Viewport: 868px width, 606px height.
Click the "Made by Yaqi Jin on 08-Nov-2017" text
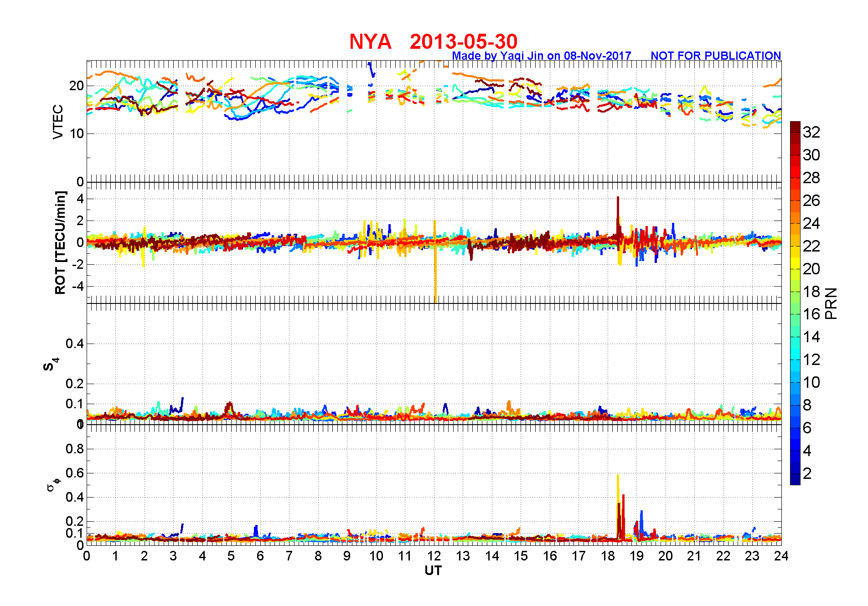point(542,56)
